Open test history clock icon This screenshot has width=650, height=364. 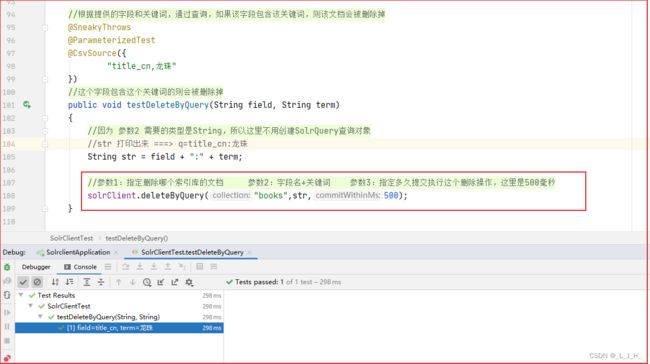[147, 282]
